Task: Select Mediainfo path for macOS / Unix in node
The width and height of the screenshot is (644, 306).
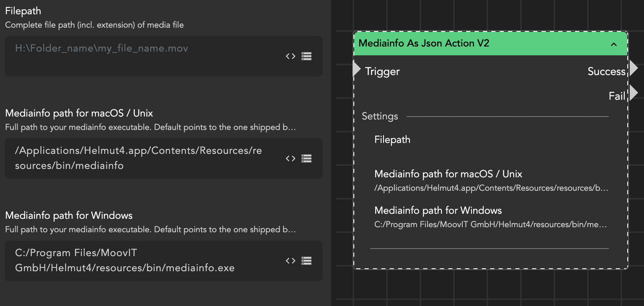Action: (448, 174)
